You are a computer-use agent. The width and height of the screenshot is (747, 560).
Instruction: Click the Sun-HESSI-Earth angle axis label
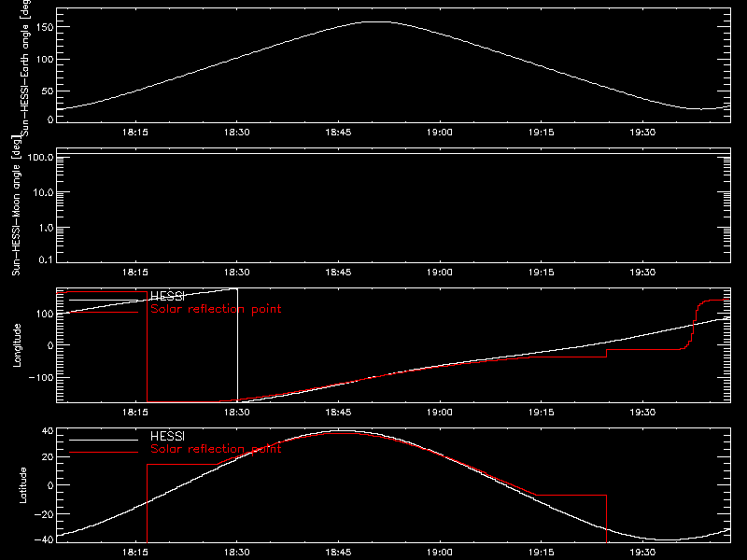tap(25, 67)
